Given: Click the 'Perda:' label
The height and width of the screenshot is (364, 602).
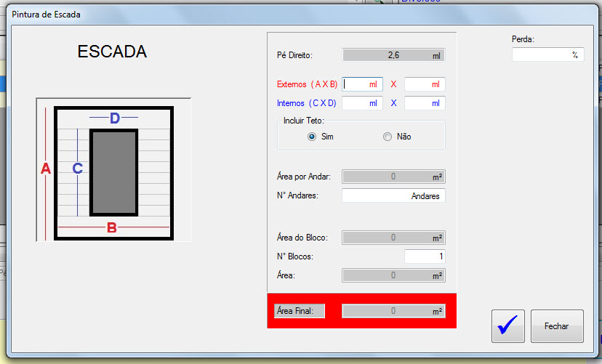Looking at the screenshot, I should tap(523, 39).
